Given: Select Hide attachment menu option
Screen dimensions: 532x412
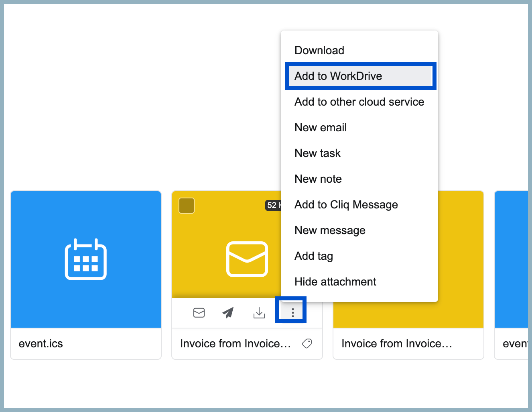Looking at the screenshot, I should [x=359, y=281].
